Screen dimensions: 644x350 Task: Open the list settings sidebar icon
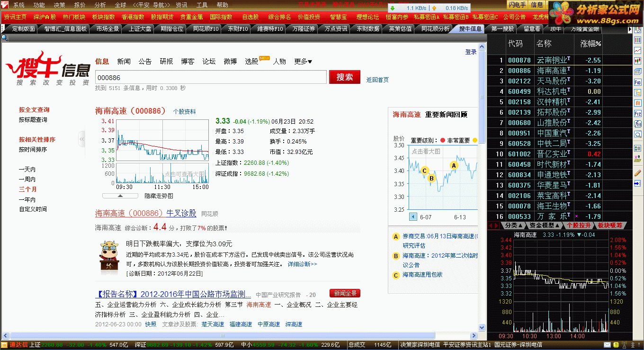(637, 149)
